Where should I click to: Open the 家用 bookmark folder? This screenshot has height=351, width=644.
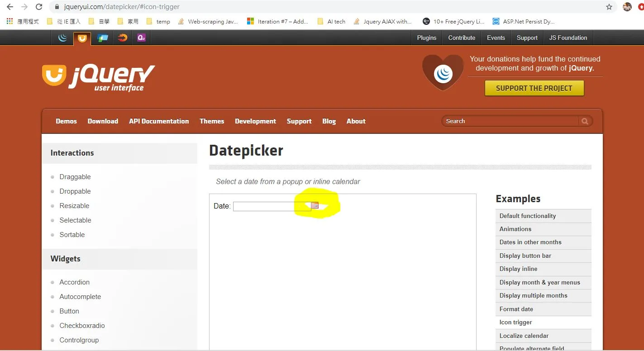pos(128,21)
